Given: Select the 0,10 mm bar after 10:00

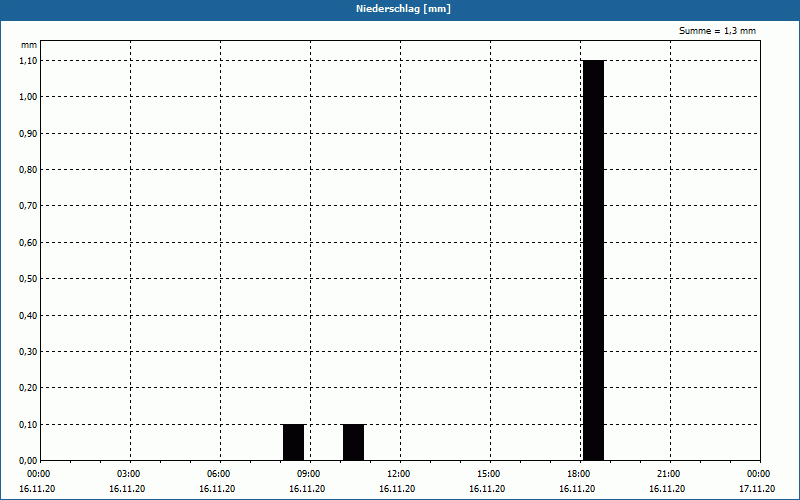Looking at the screenshot, I should (354, 442).
